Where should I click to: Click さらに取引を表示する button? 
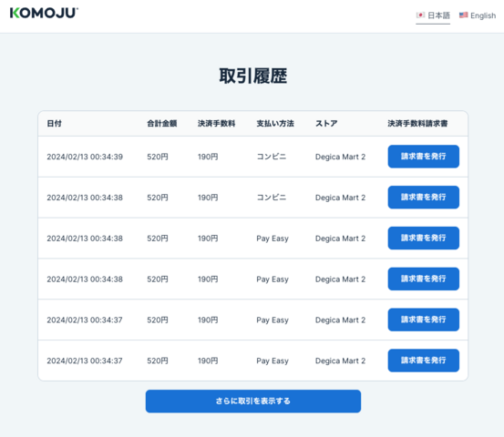click(x=253, y=401)
